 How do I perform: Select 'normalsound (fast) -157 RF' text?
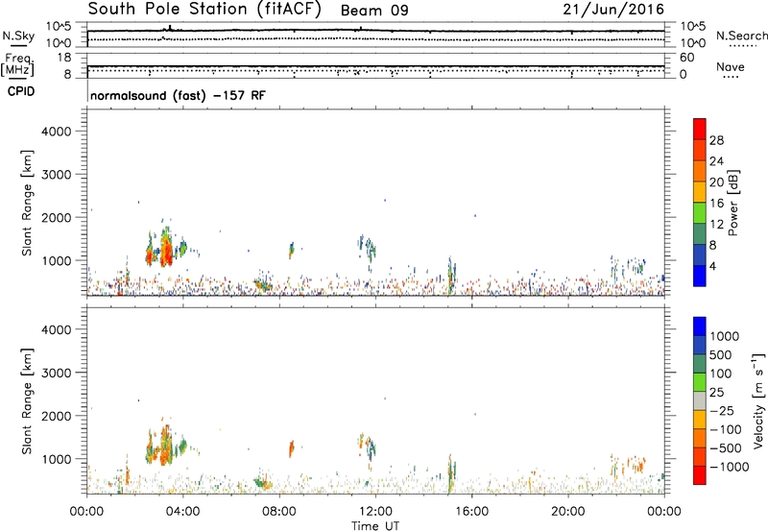coord(178,95)
